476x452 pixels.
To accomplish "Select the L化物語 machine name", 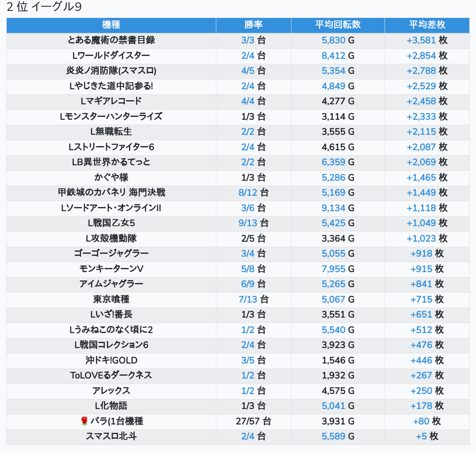I will point(111,406).
